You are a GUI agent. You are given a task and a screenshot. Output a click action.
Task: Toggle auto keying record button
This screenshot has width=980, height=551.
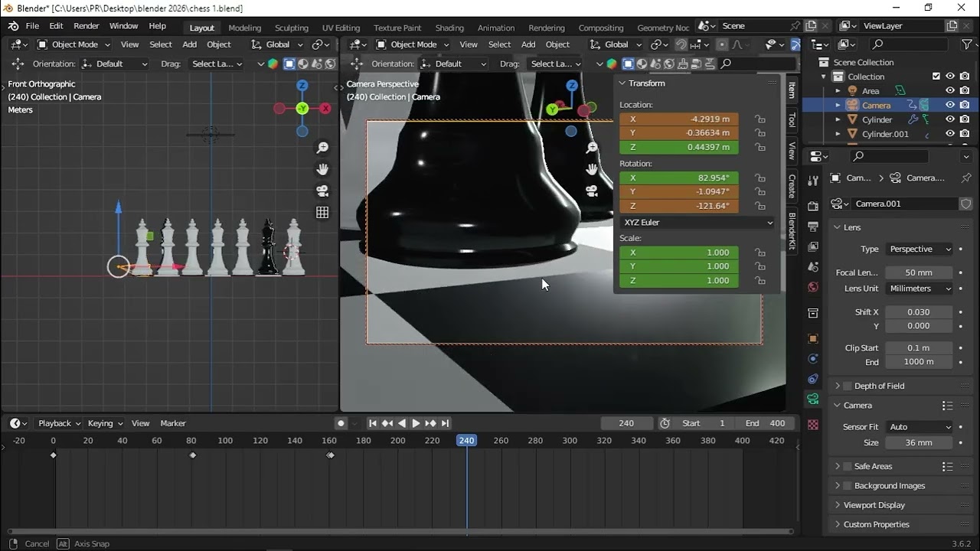pos(341,423)
